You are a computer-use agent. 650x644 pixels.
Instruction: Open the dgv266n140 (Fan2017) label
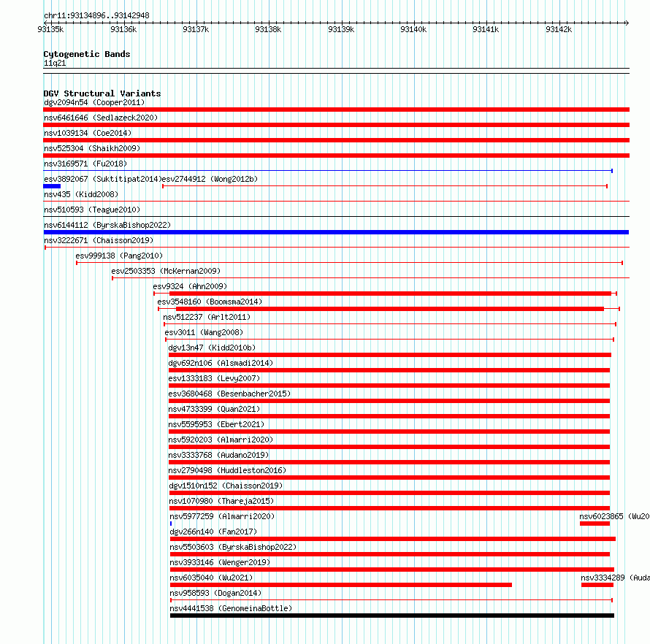[x=213, y=532]
